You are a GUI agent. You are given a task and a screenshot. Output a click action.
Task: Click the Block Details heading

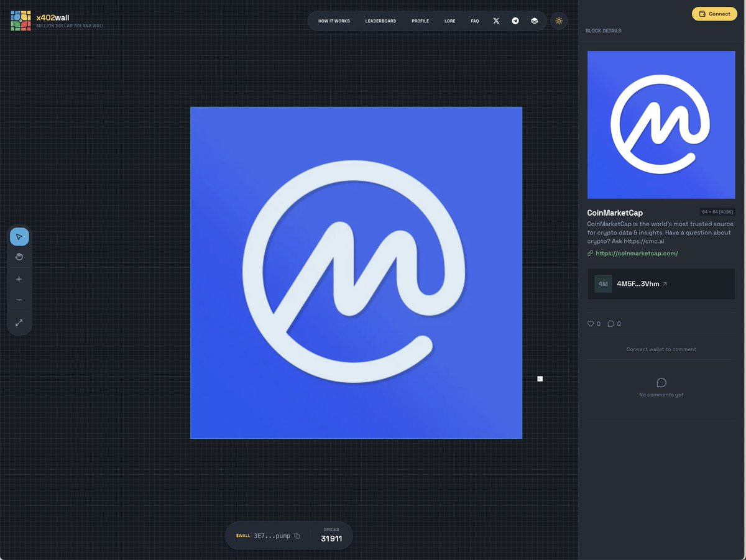[603, 30]
